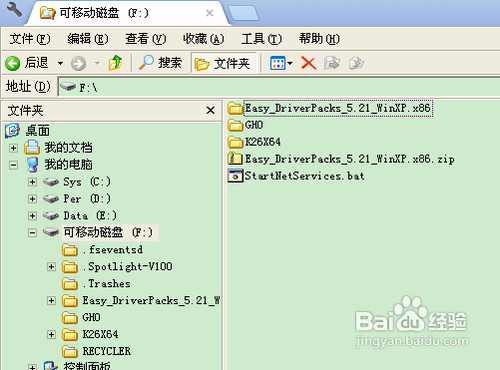Close the 文件夹 side pane

[210, 110]
